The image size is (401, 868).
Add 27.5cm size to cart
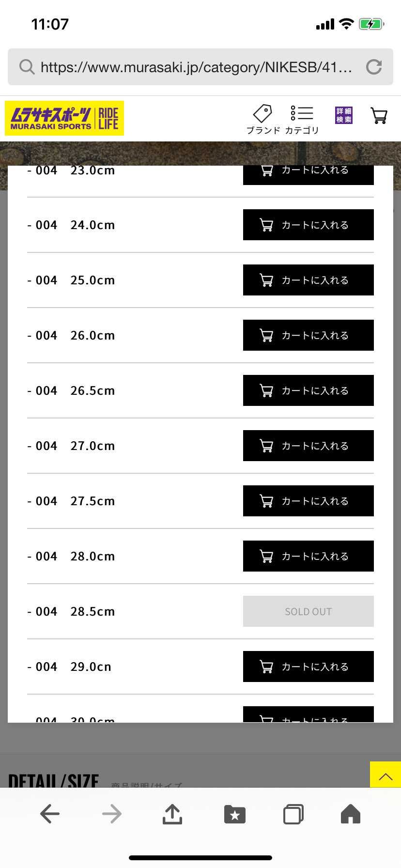[x=308, y=501]
